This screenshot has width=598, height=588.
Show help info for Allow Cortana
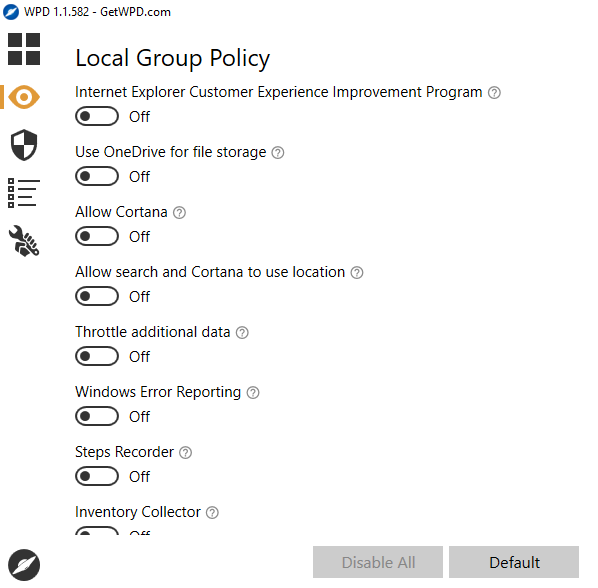179,212
